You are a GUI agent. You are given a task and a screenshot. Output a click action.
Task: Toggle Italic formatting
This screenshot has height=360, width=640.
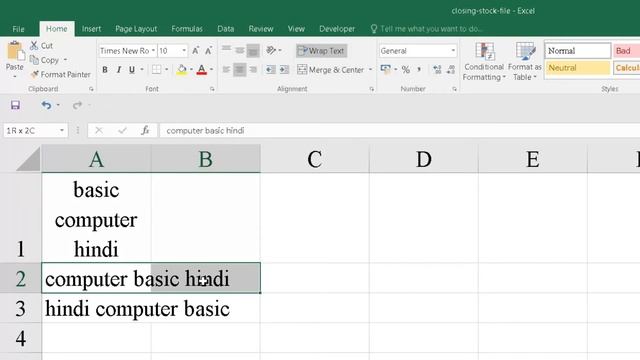[x=118, y=69]
